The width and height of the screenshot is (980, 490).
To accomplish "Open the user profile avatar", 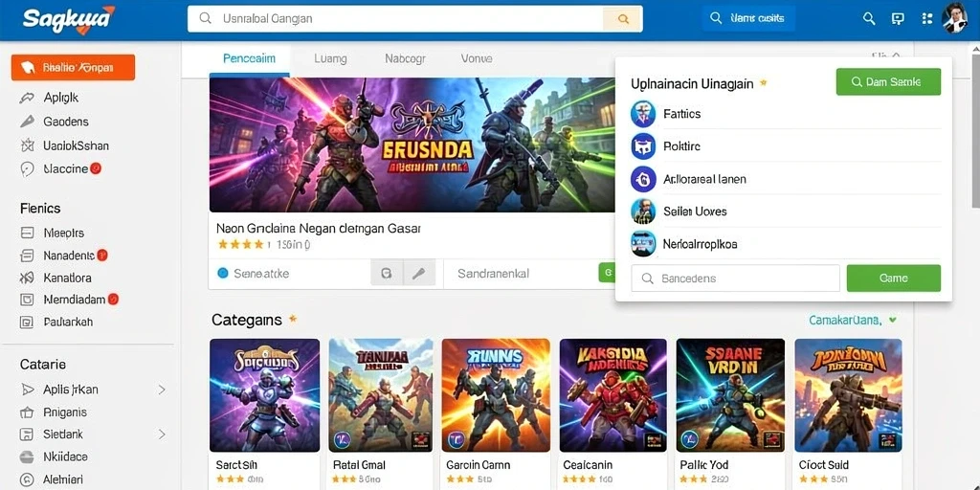I will tap(954, 18).
